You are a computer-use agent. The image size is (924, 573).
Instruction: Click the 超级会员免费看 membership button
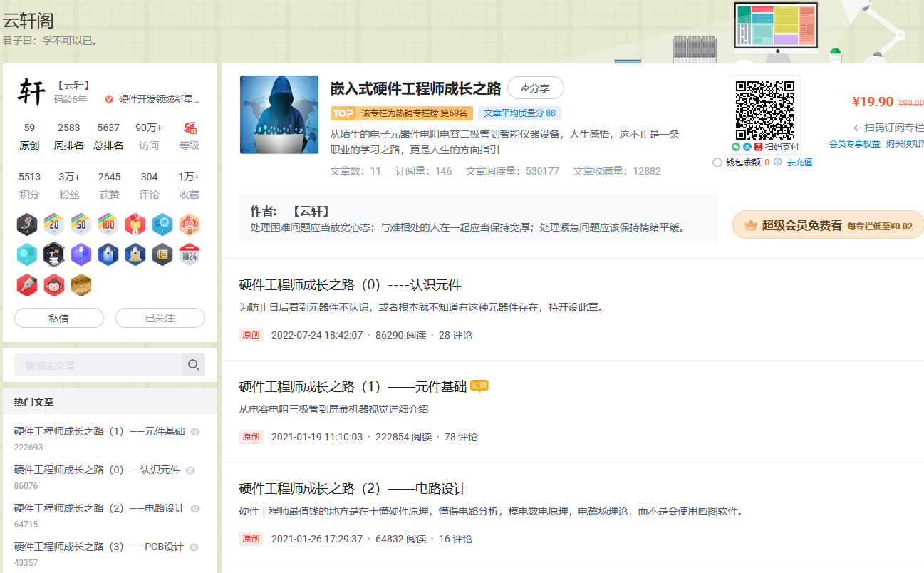(828, 225)
